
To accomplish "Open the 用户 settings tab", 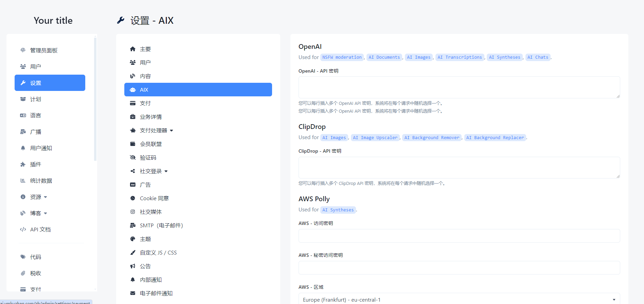I will [x=198, y=62].
